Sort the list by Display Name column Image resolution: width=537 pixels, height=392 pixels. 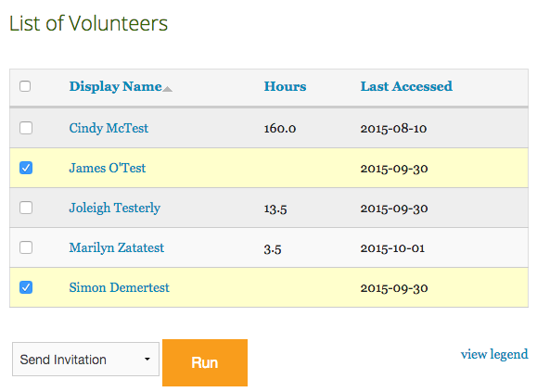pyautogui.click(x=115, y=86)
